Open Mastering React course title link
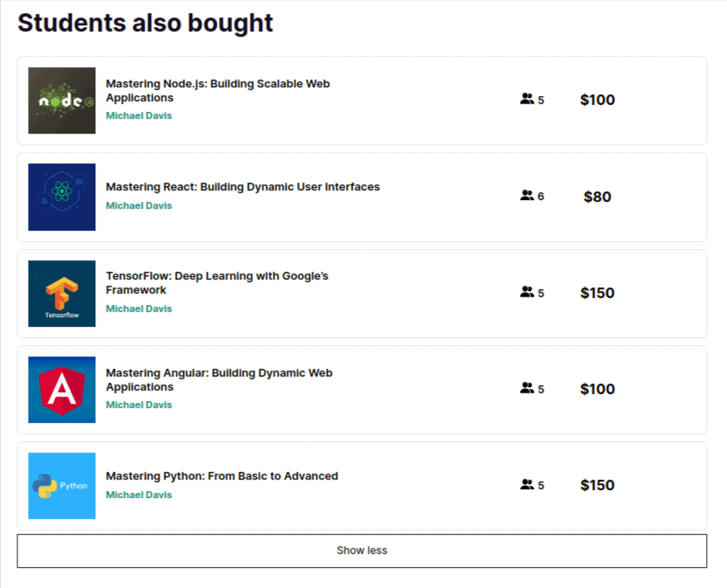The width and height of the screenshot is (727, 588). [x=242, y=187]
